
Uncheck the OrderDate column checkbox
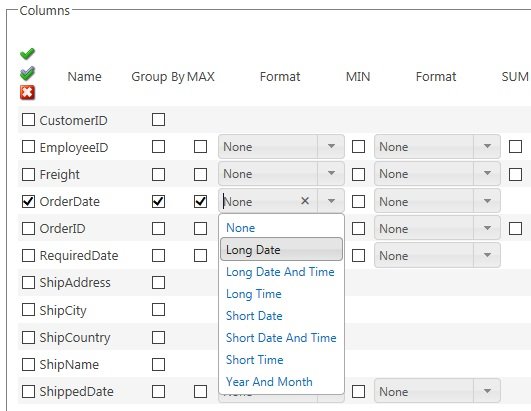(x=28, y=201)
